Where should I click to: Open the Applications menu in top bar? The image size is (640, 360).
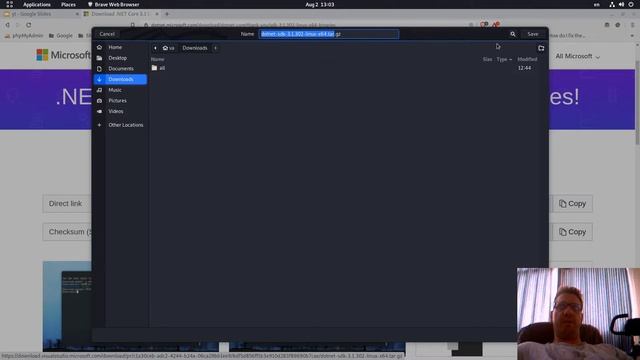pyautogui.click(x=37, y=4)
